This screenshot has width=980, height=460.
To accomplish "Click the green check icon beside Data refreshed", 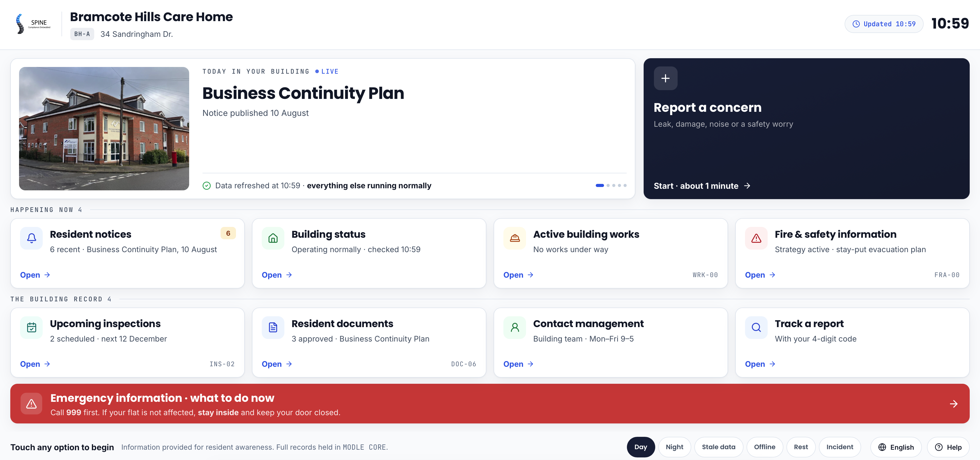I will (x=207, y=185).
